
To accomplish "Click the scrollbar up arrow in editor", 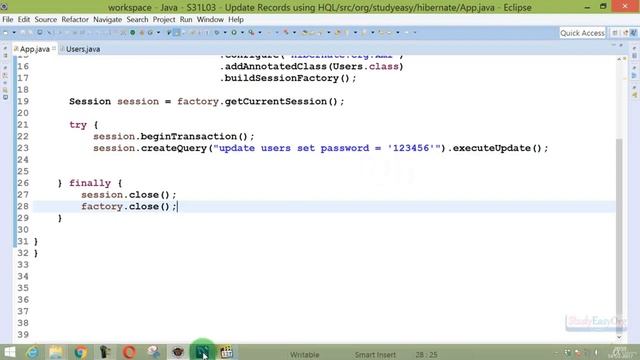I will click(x=619, y=59).
